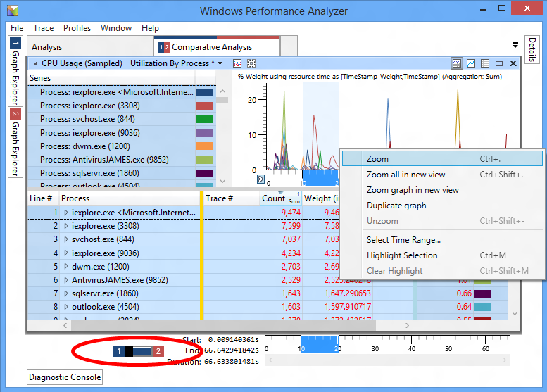Image resolution: width=547 pixels, height=392 pixels.
Task: Click the Line # column header
Action: coord(43,198)
